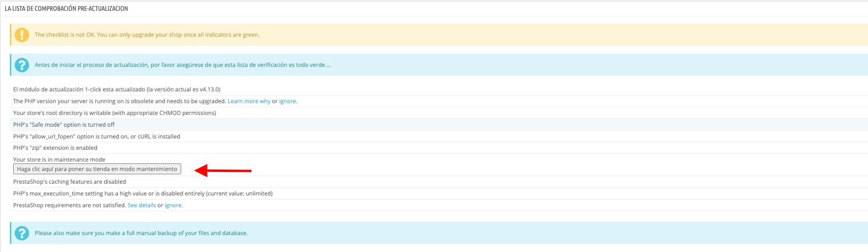Click the yellow exclamation warning icon
This screenshot has height=252, width=868.
coord(22,35)
